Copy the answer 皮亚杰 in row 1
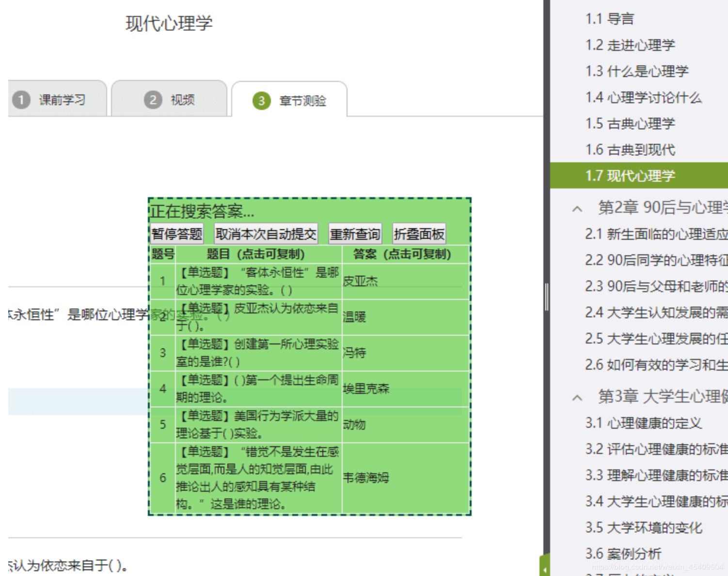This screenshot has height=576, width=728. coord(360,281)
